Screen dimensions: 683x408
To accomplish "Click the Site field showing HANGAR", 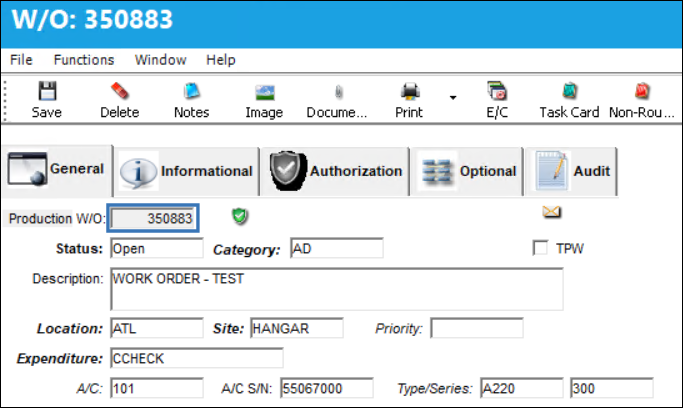I will click(x=297, y=328).
